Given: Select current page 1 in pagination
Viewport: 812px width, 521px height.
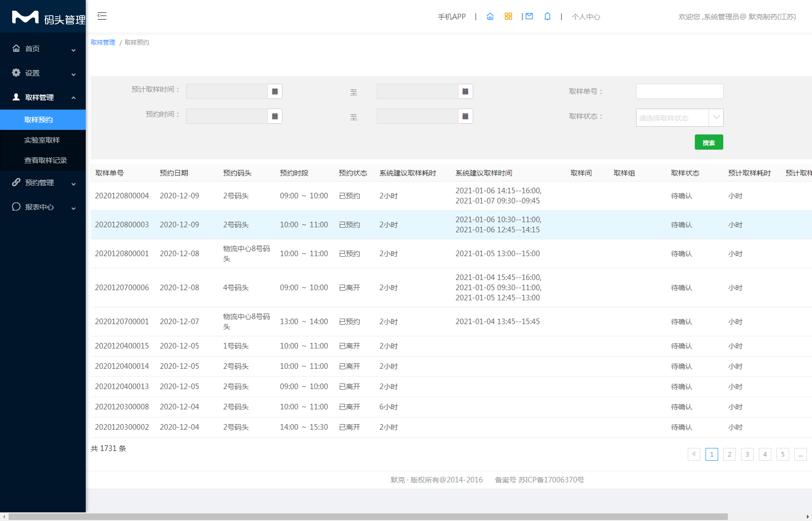Looking at the screenshot, I should pos(712,454).
